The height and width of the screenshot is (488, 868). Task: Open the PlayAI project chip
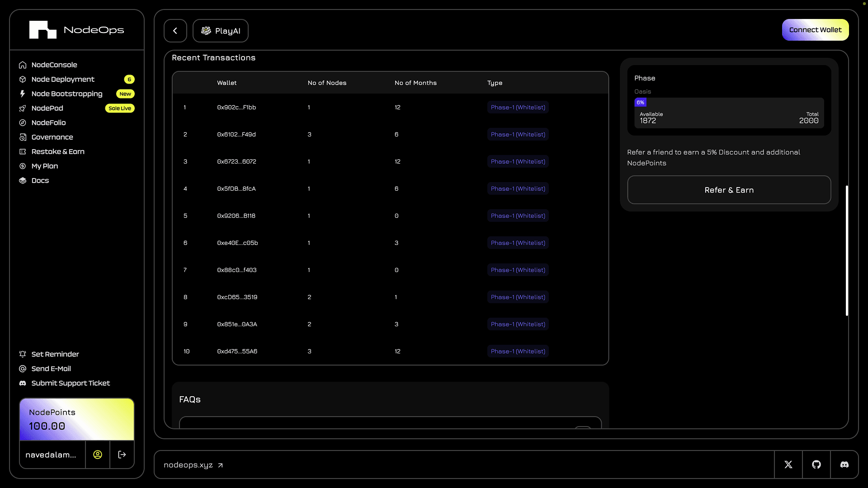point(221,31)
